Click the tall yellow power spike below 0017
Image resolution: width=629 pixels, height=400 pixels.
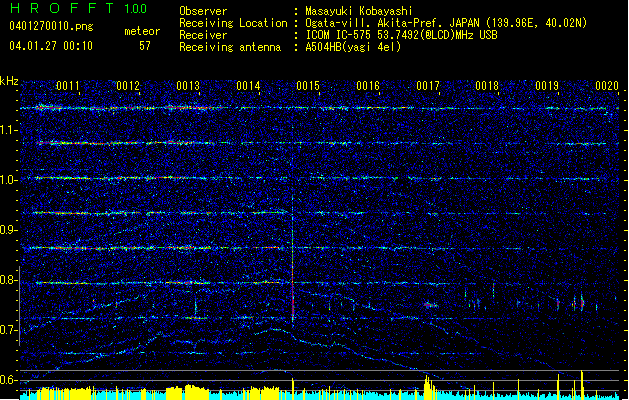tap(428, 386)
